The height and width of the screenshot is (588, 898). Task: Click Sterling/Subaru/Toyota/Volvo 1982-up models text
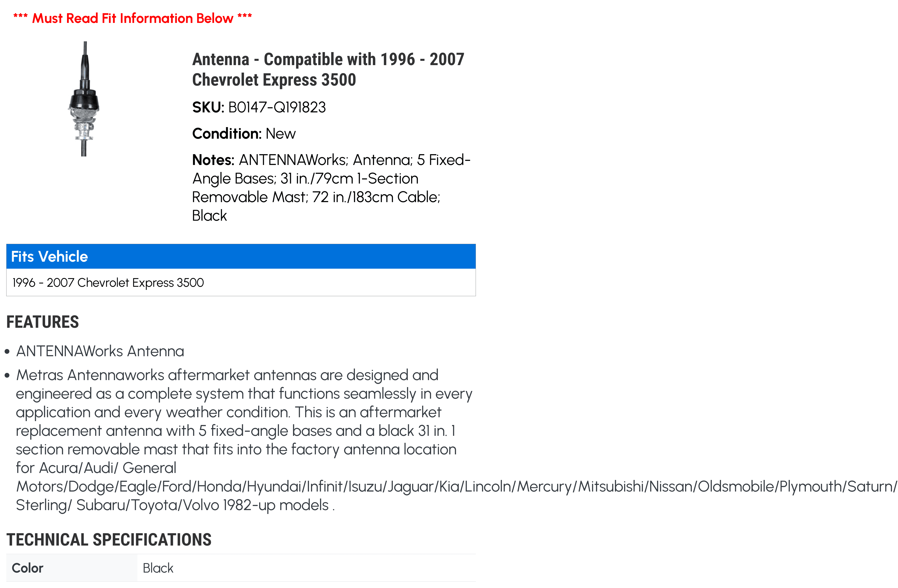point(175,505)
